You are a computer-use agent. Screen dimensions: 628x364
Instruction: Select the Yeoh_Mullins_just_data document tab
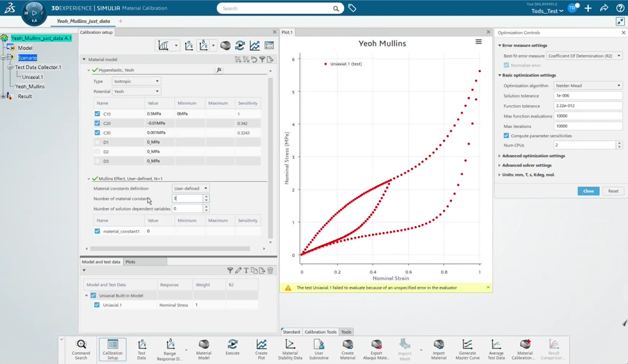(83, 21)
